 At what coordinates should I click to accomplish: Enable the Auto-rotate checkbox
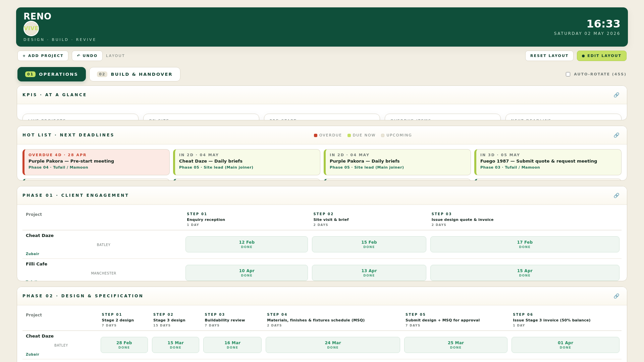[x=568, y=74]
